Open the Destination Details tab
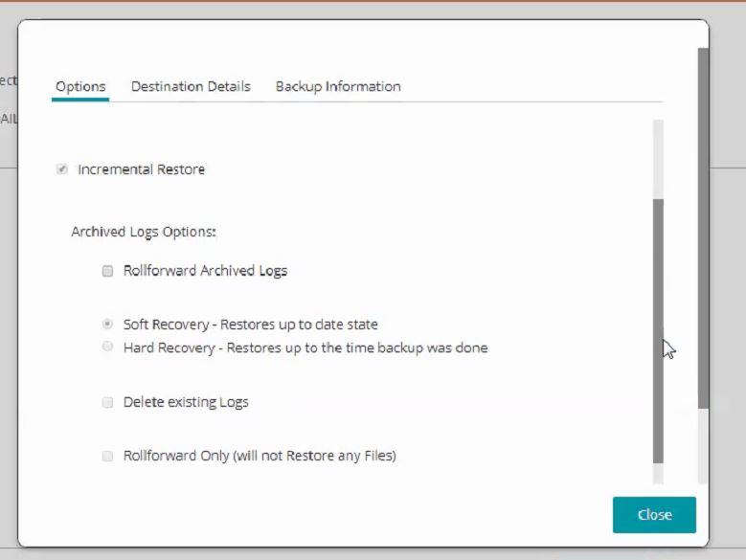The image size is (746, 560). tap(191, 86)
